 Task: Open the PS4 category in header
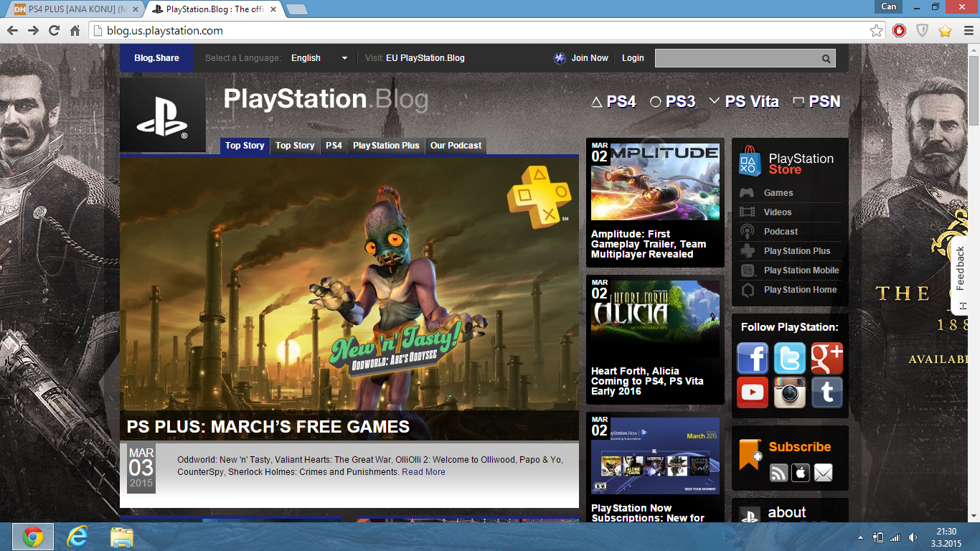(613, 102)
